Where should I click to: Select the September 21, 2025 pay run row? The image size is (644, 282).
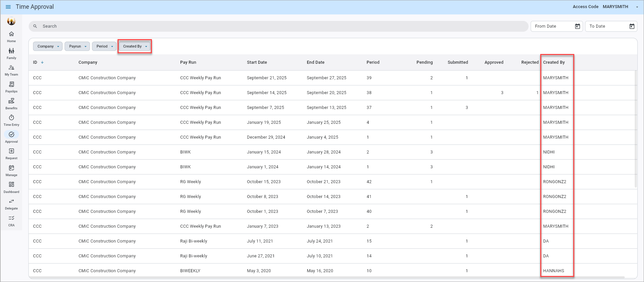pos(266,78)
